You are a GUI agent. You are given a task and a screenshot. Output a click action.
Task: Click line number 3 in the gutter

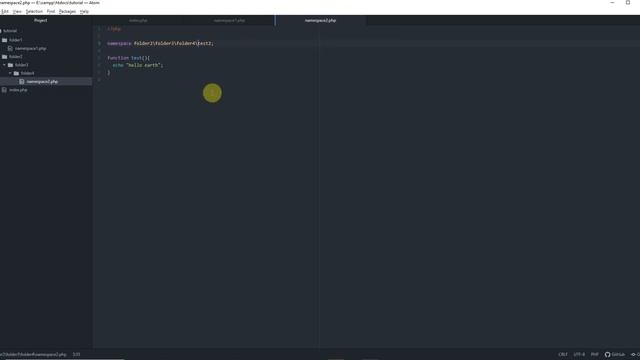point(99,43)
